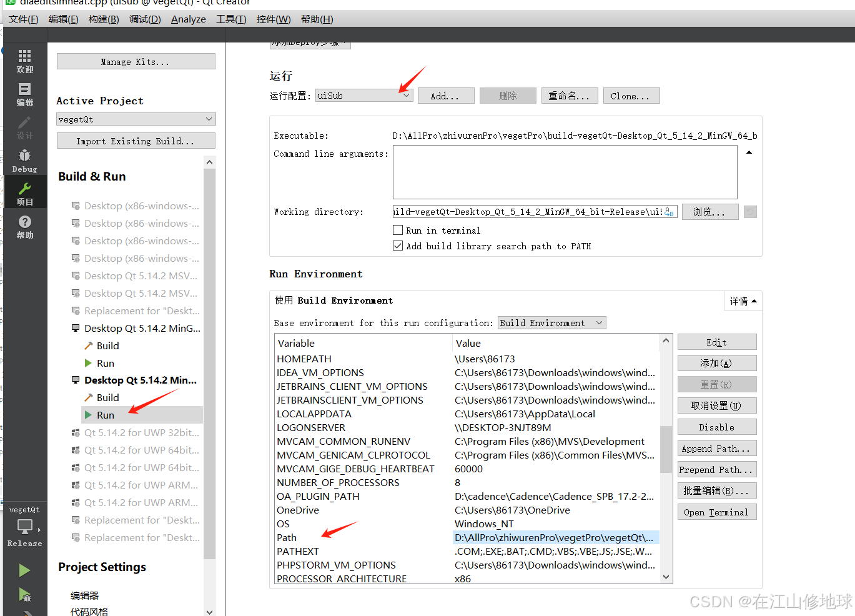
Task: Click variable chooser icon in Working directory field
Action: [669, 212]
